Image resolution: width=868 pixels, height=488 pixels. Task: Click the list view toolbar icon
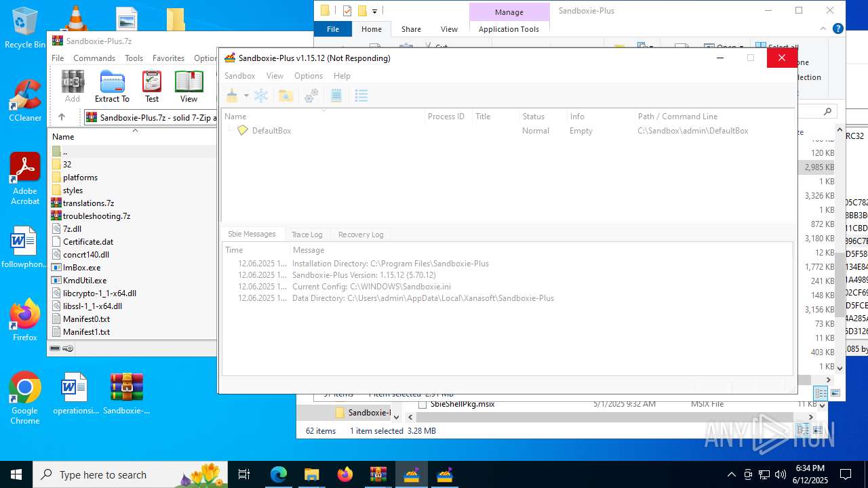(x=361, y=96)
